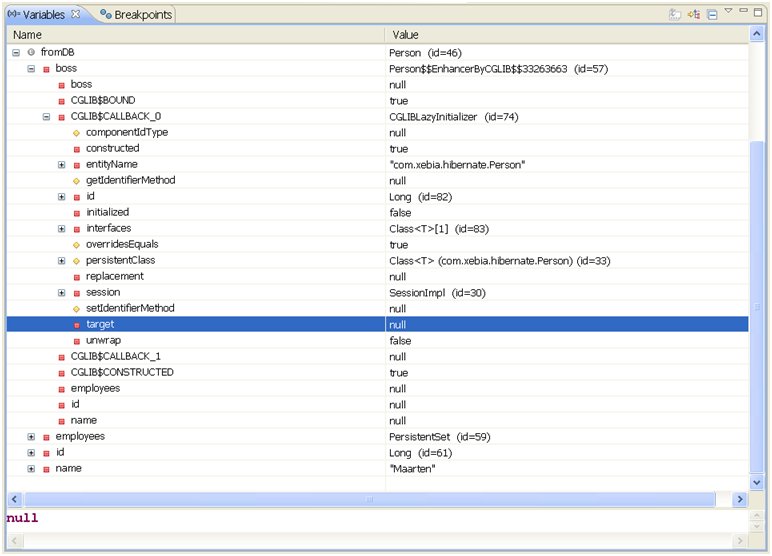Click value SessionImpl (id=30)

(x=437, y=293)
